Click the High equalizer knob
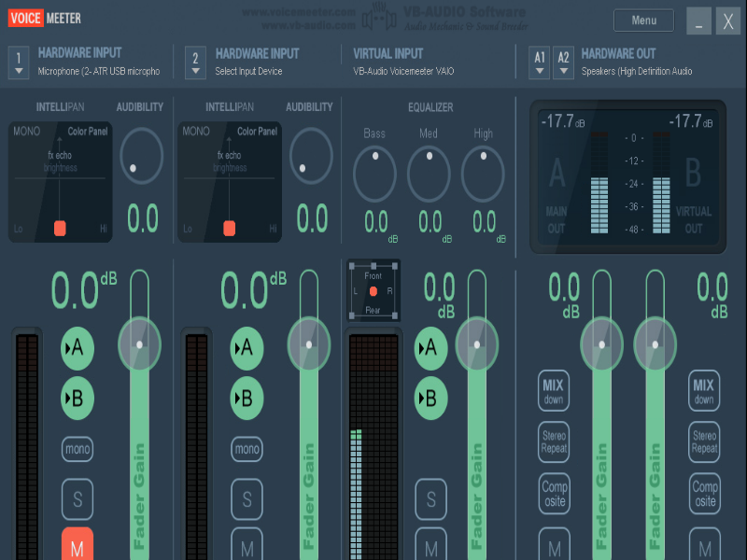The height and width of the screenshot is (560, 747). pyautogui.click(x=483, y=174)
